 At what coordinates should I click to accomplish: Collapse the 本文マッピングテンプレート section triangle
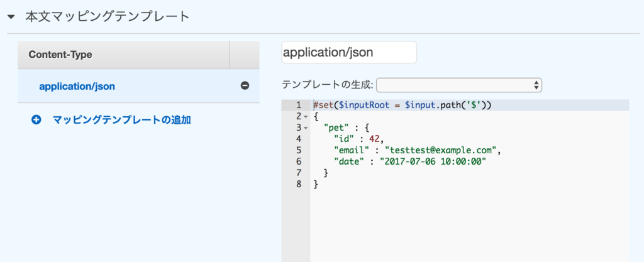(11, 17)
